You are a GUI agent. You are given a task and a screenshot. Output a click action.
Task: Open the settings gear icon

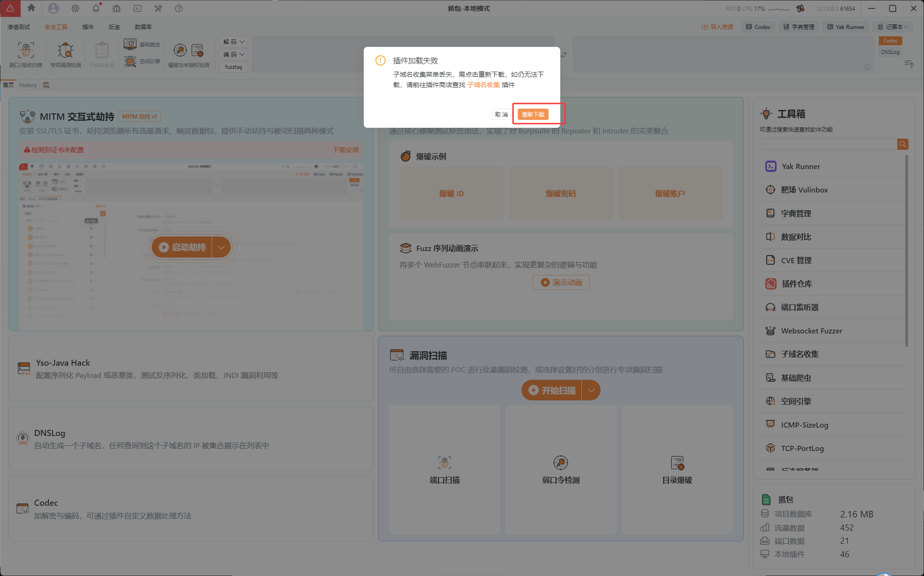click(75, 8)
